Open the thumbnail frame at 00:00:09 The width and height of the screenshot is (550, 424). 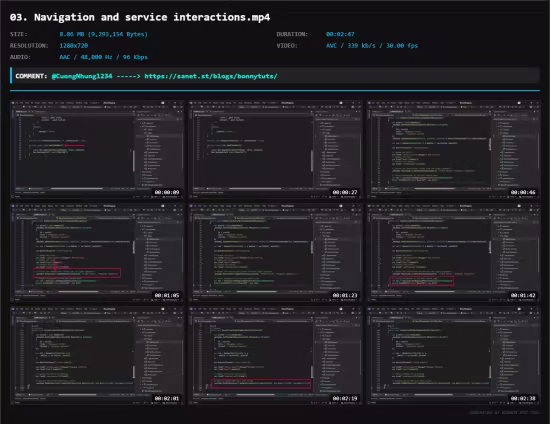tap(97, 150)
